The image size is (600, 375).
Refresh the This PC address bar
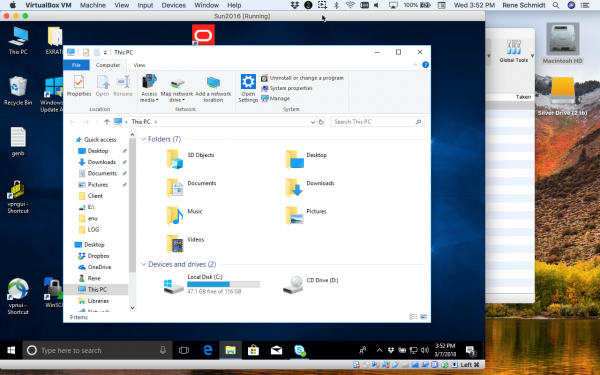click(321, 122)
